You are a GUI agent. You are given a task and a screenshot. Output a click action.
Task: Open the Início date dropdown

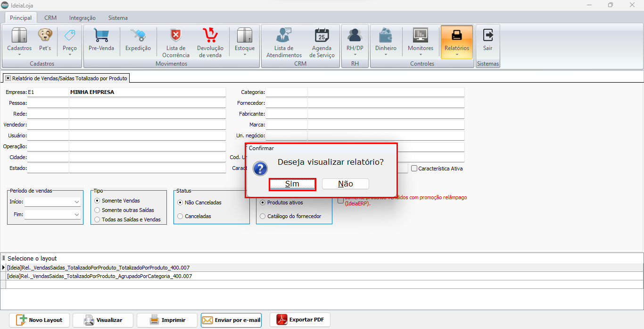pos(77,202)
